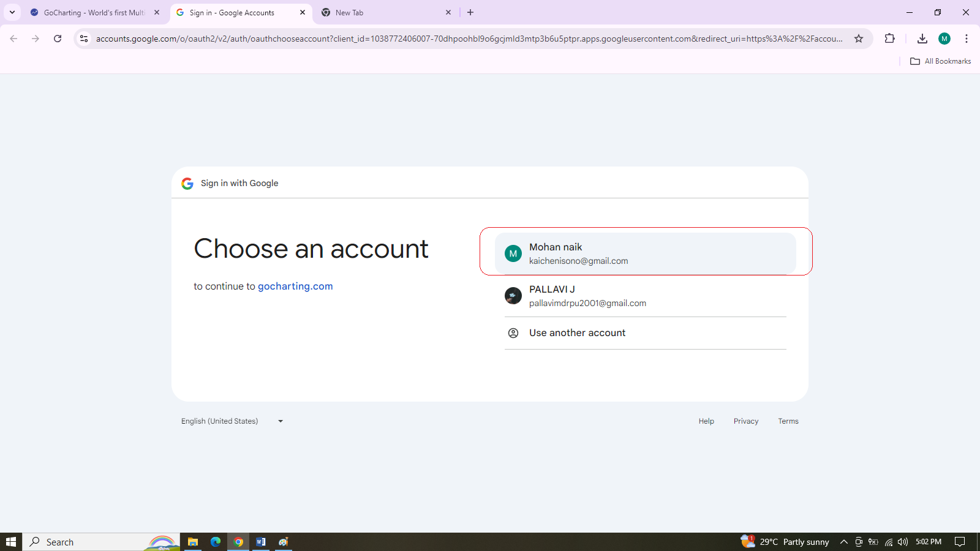Screen dimensions: 980x551
Task: Reload the current page
Action: (x=58, y=38)
